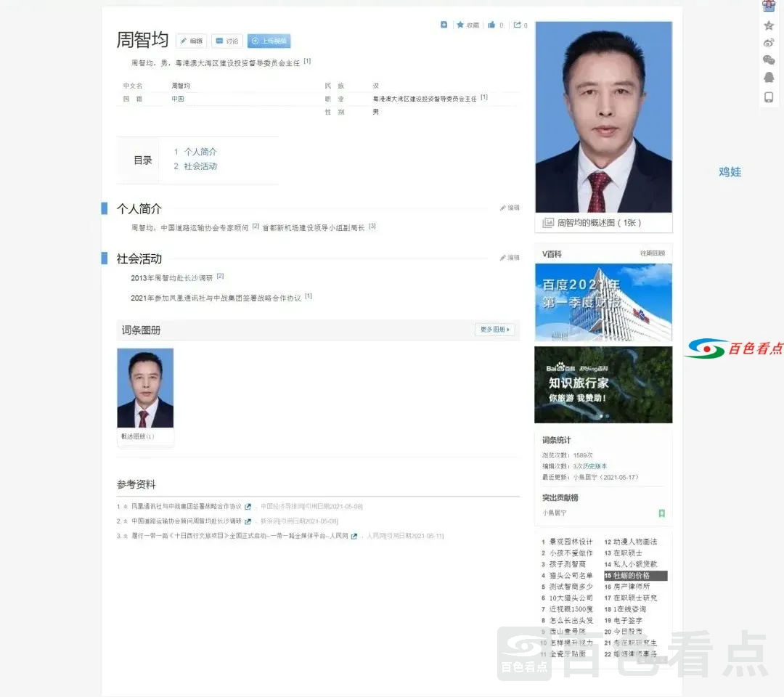The width and height of the screenshot is (784, 697).
Task: Open the 中国 nationality link
Action: (178, 99)
